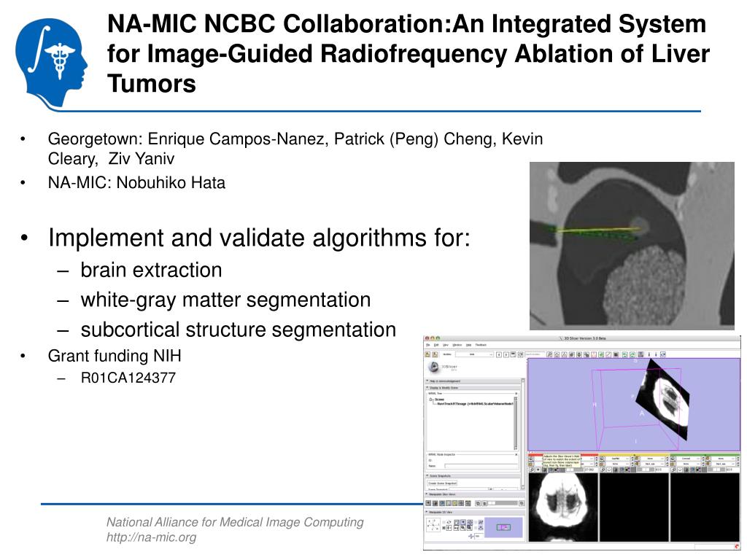747x560 pixels.
Task: Select the NaviTrackRTImage node in MRML tree
Action: pyautogui.click(x=475, y=404)
